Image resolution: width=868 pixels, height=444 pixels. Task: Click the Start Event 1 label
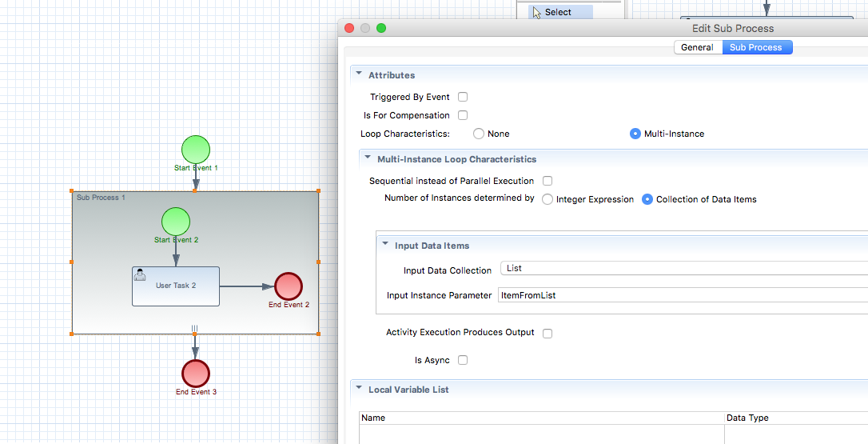[x=196, y=168]
